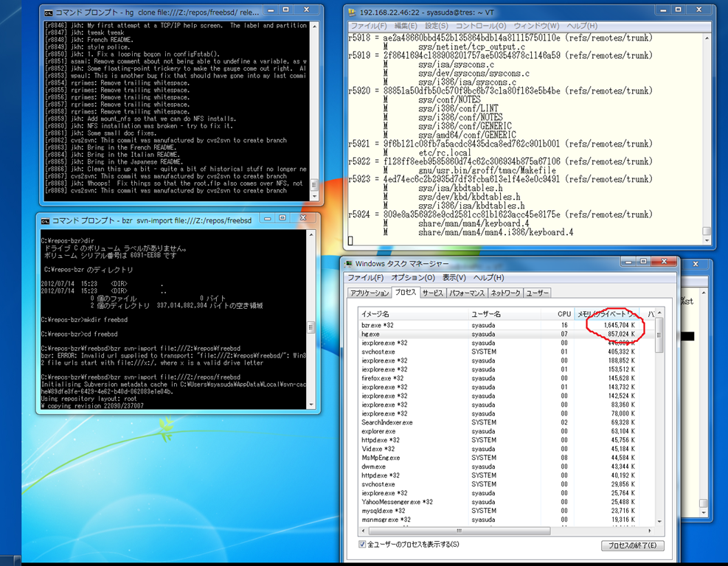Select the msnmsgr.exe *32 process
This screenshot has width=728, height=566.
(x=506, y=520)
